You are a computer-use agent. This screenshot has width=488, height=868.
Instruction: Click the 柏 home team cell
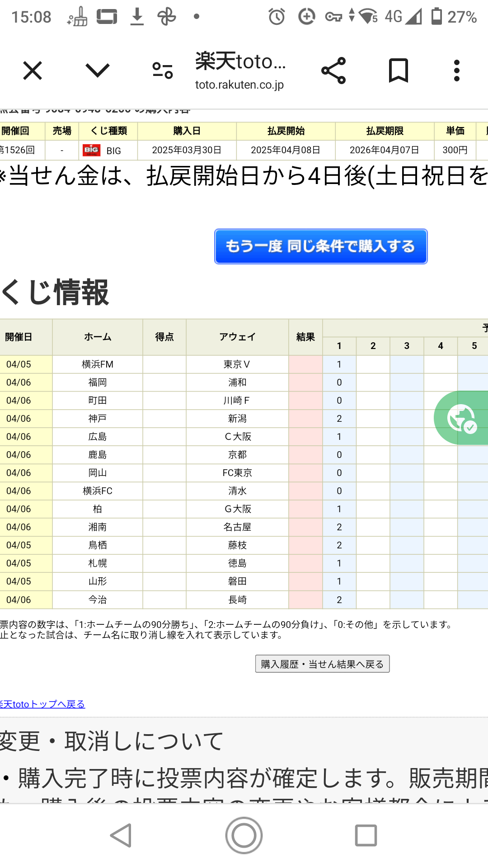coord(98,509)
